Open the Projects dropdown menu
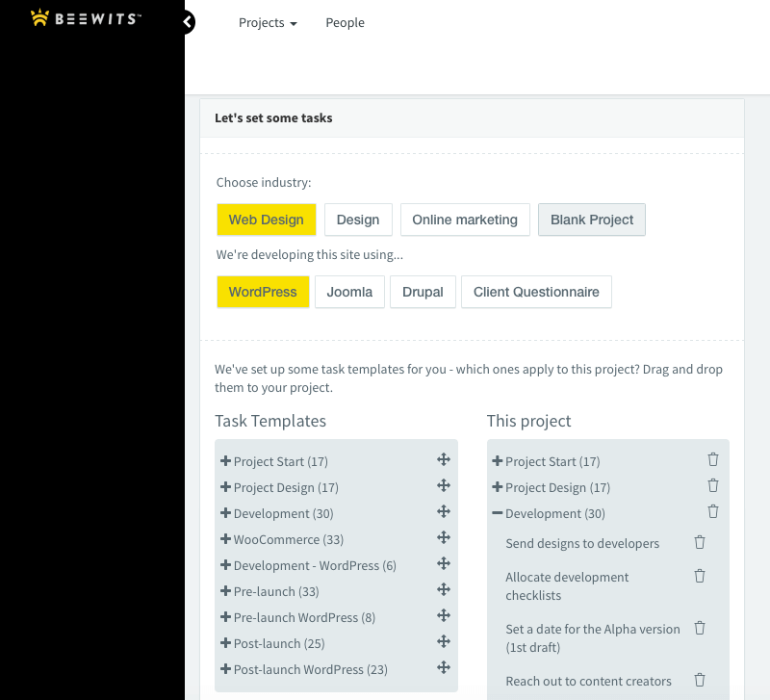Screen dimensions: 770x700 click(268, 22)
